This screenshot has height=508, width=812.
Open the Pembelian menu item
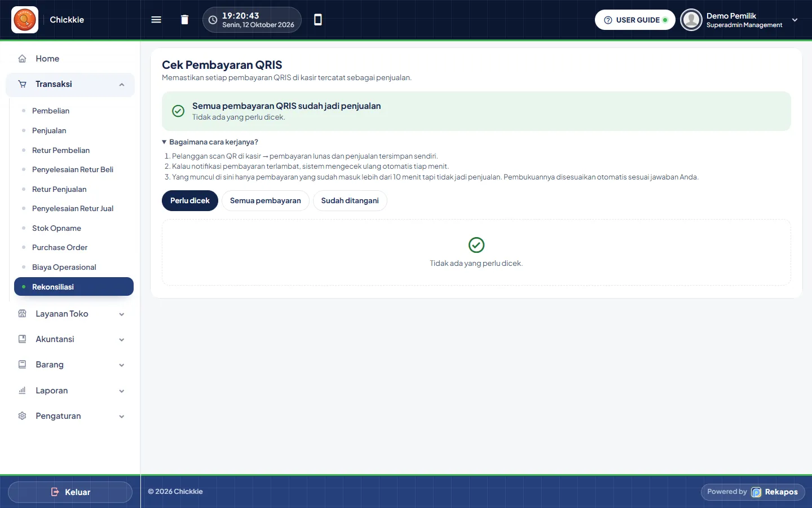(51, 111)
